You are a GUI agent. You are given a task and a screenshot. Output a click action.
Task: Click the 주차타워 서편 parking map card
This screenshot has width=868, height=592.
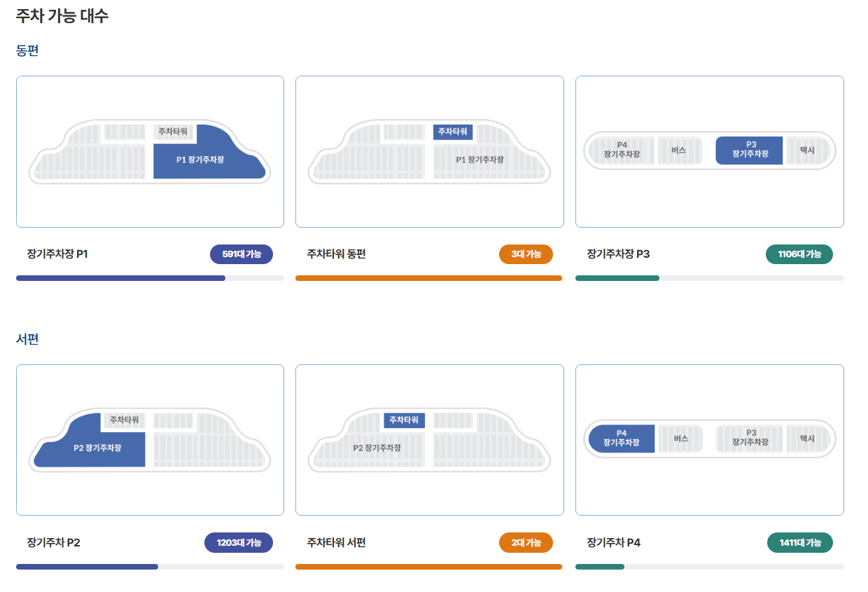pyautogui.click(x=430, y=440)
